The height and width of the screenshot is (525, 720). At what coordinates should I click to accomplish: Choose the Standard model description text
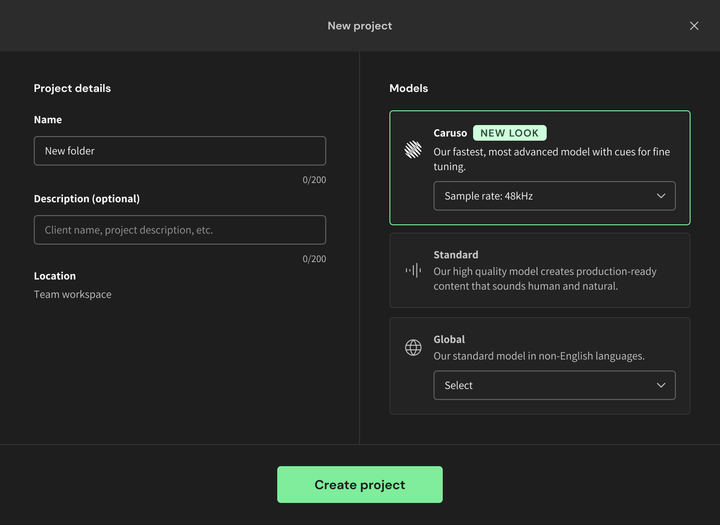pyautogui.click(x=545, y=279)
